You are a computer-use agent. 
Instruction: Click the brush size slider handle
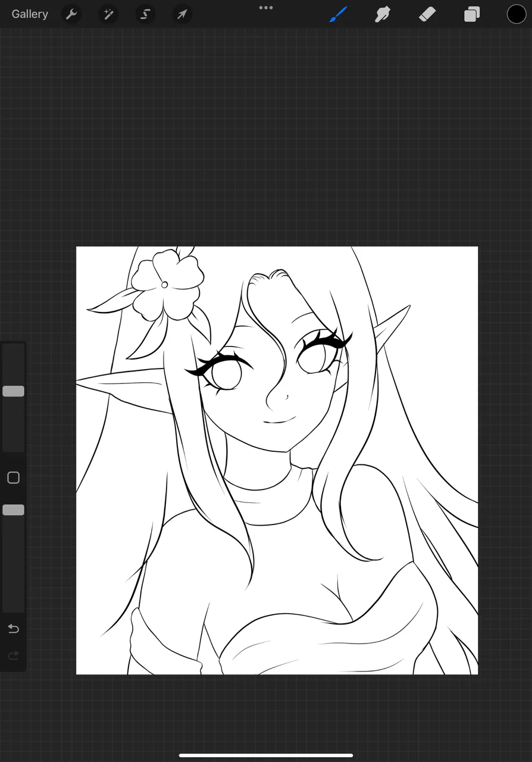pos(13,391)
